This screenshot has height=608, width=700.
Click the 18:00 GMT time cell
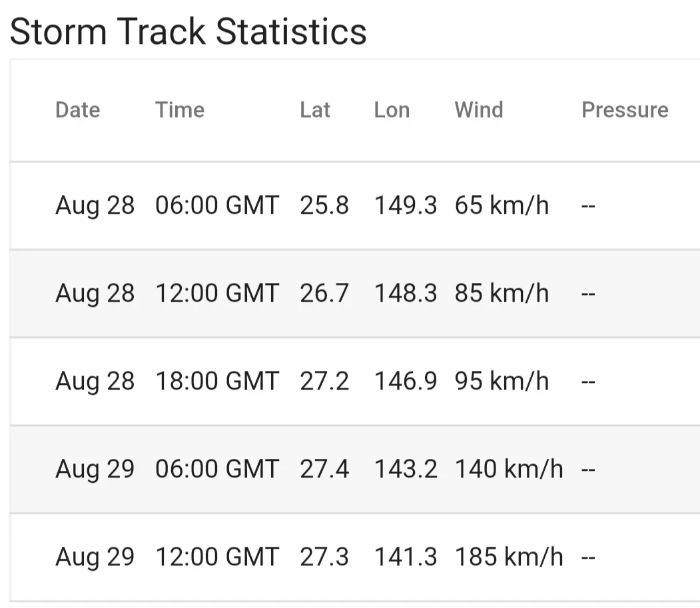216,381
